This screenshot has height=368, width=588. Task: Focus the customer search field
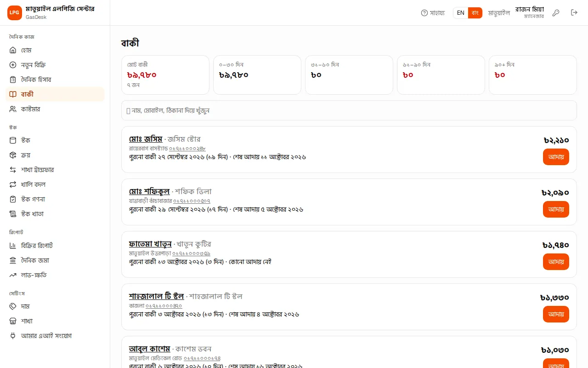pyautogui.click(x=349, y=110)
